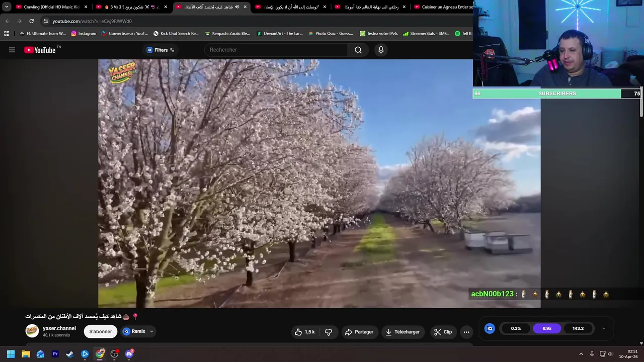The width and height of the screenshot is (644, 362).
Task: Launch File Explorer from the taskbar
Action: [x=26, y=354]
